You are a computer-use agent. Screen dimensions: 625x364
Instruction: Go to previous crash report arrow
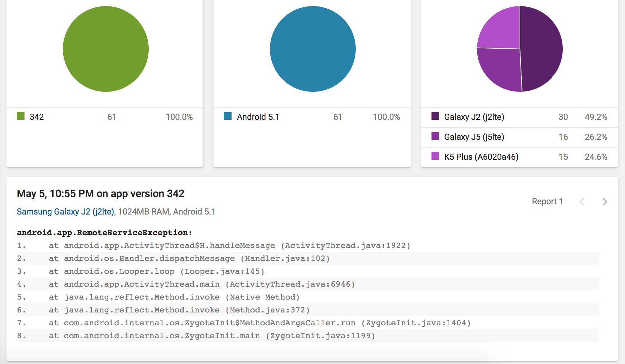(x=582, y=202)
